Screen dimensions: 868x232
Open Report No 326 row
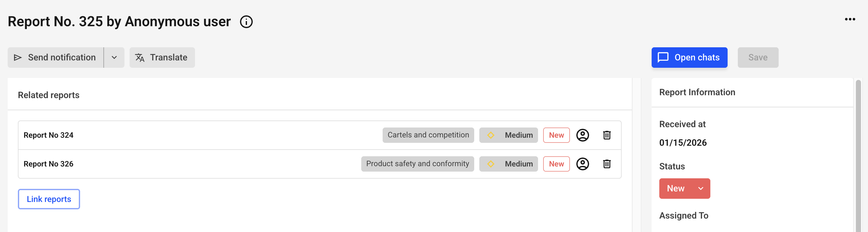[x=49, y=164]
